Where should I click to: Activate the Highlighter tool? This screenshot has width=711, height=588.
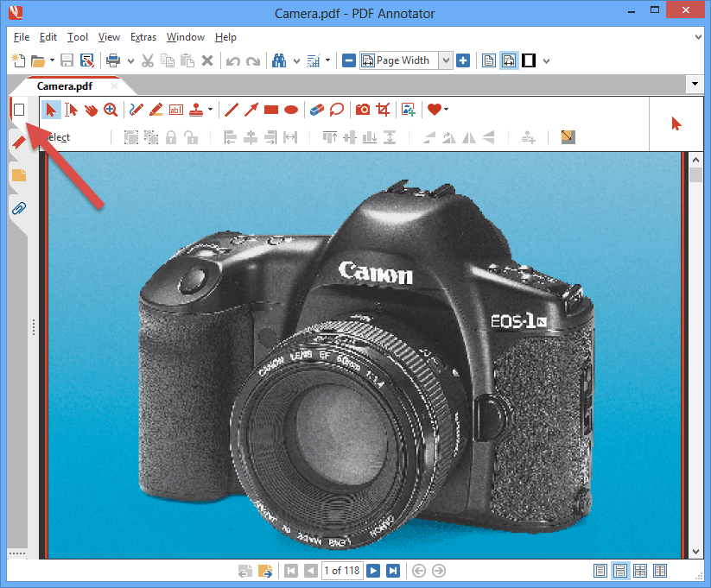pos(156,110)
